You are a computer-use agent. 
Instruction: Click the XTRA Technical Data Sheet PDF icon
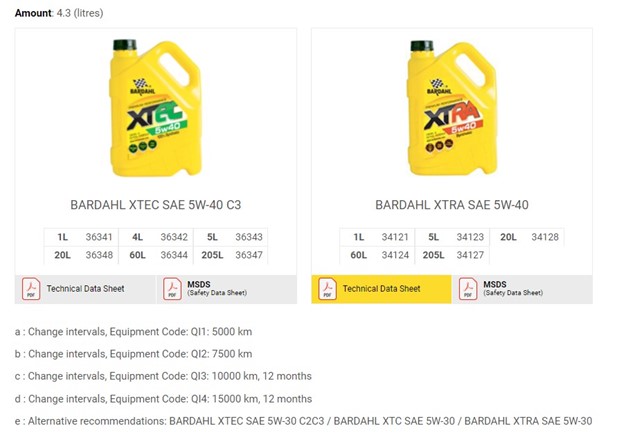327,289
